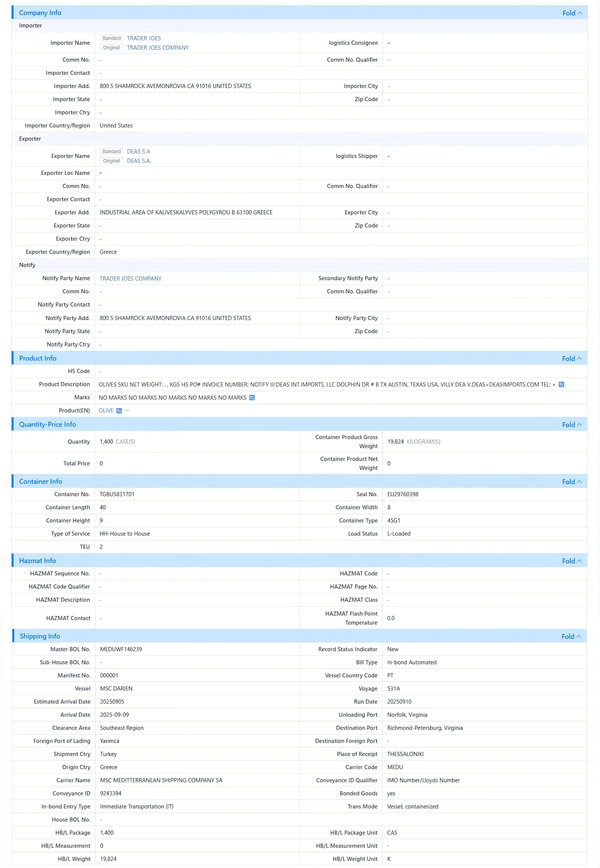Screen dimensions: 600x868
Task: Open the ellipsis menu beside OLIVE
Action: (127, 410)
